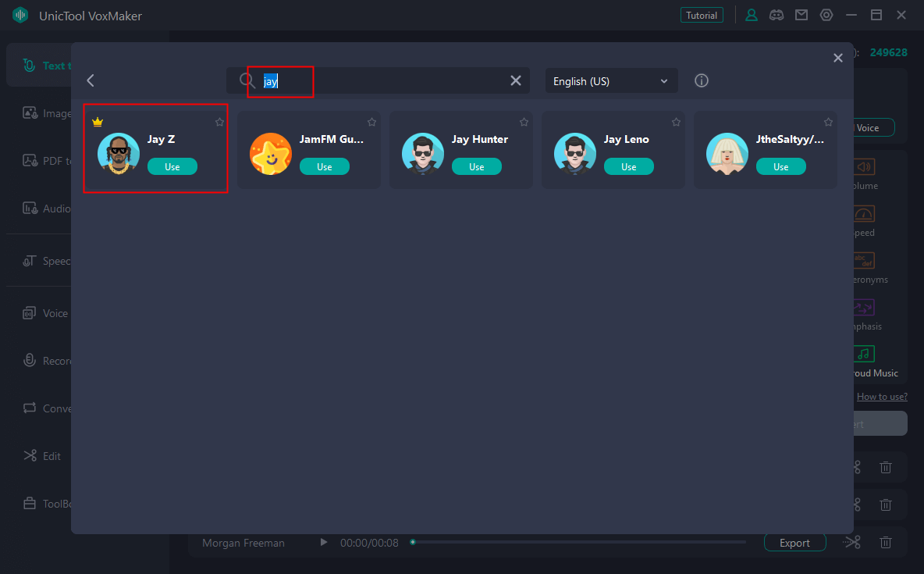Clear the voice search text
This screenshot has height=574, width=924.
click(515, 80)
